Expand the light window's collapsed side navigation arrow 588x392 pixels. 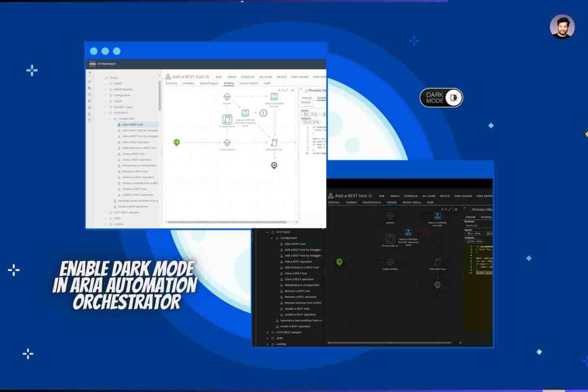pos(89,72)
